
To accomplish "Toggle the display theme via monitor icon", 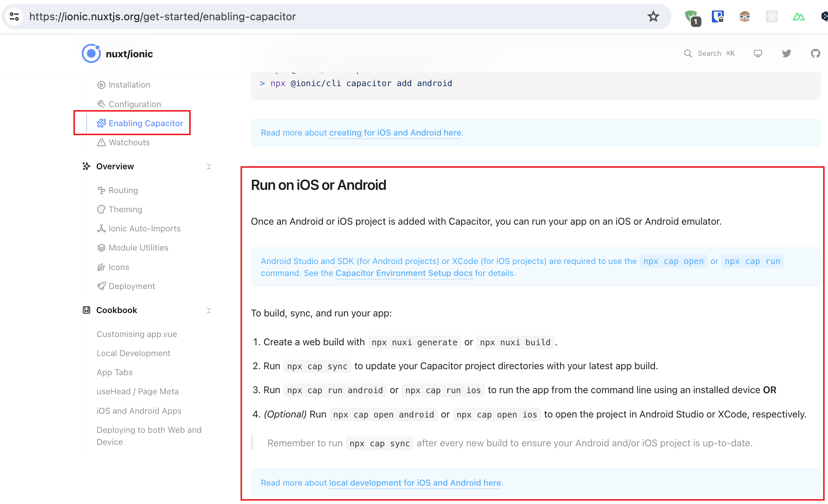I will [x=758, y=53].
